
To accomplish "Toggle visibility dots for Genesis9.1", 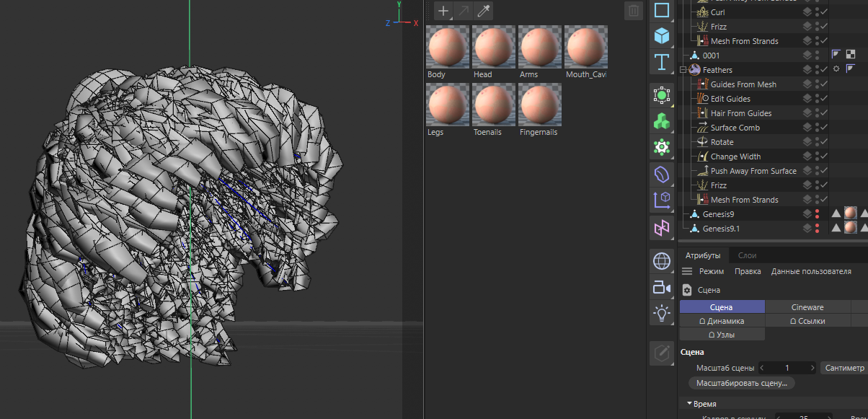I will click(817, 229).
